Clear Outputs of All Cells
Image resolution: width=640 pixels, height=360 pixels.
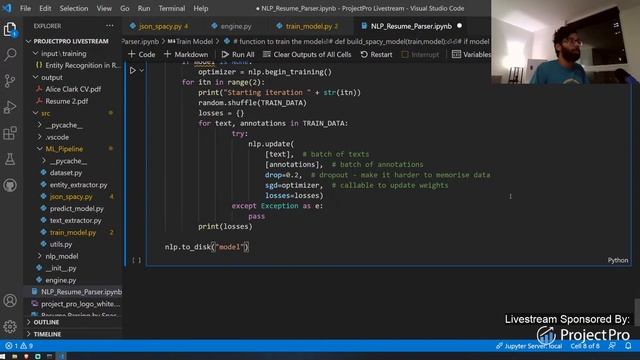coord(307,54)
